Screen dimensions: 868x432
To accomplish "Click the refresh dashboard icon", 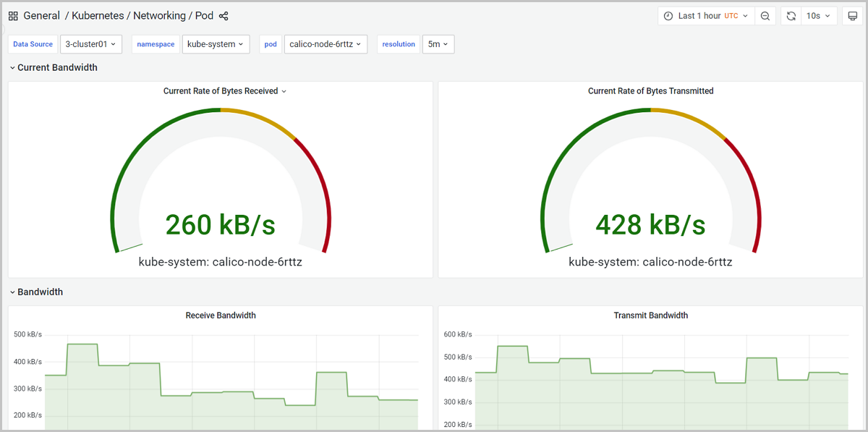I will coord(791,16).
